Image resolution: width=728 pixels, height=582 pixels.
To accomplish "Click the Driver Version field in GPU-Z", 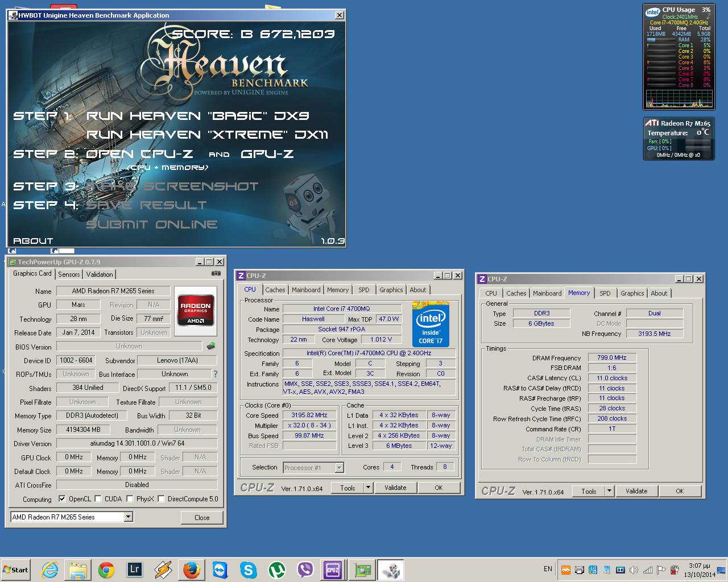I will pos(136,443).
